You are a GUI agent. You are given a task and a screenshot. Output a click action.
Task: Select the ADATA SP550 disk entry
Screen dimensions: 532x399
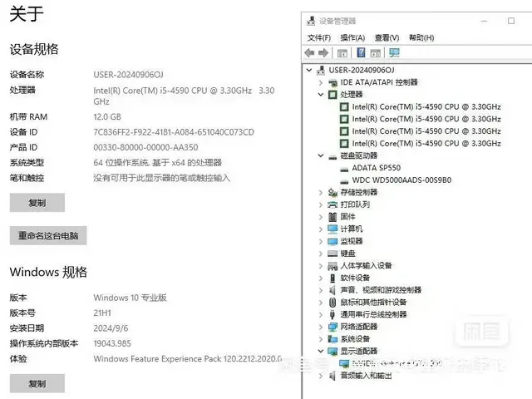point(377,168)
